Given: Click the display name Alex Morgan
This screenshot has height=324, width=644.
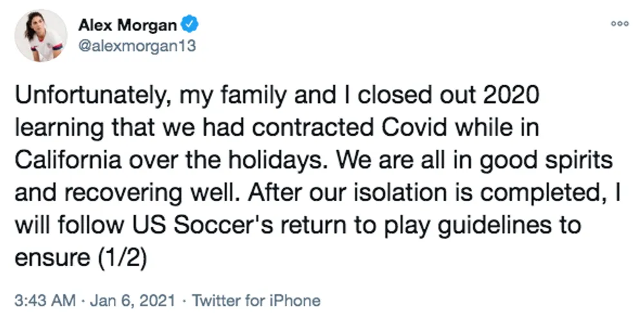Looking at the screenshot, I should point(128,26).
